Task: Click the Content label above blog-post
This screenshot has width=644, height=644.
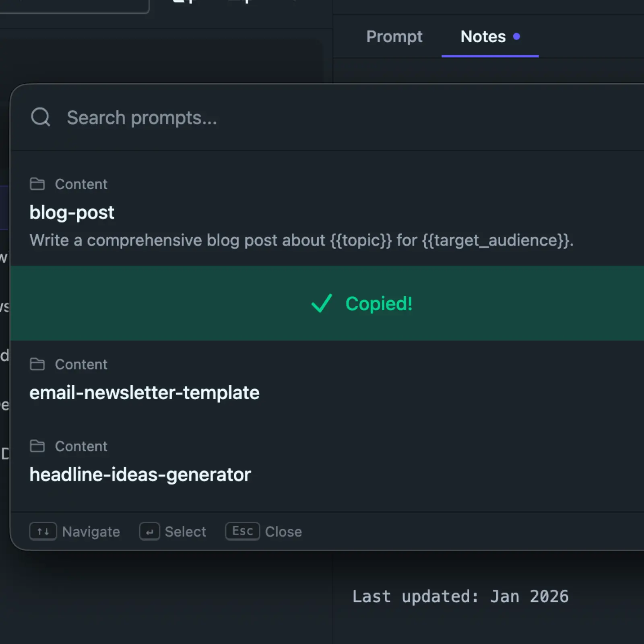Action: tap(81, 184)
